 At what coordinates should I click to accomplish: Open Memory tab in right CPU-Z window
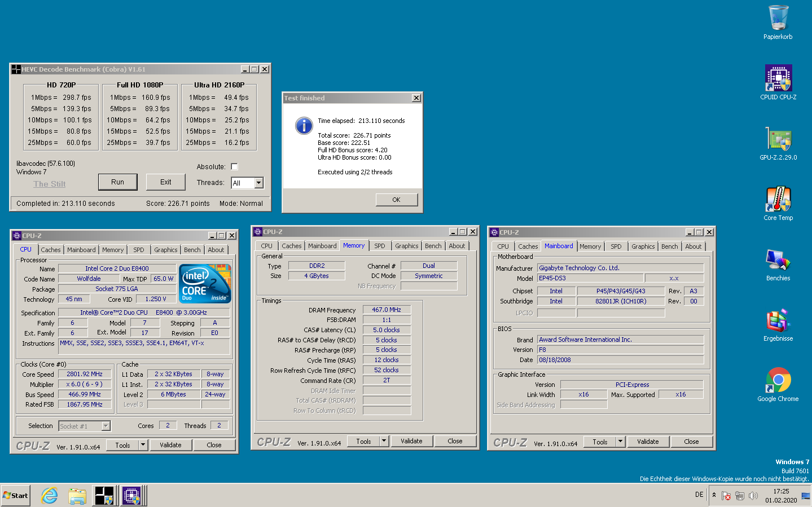[x=590, y=246]
